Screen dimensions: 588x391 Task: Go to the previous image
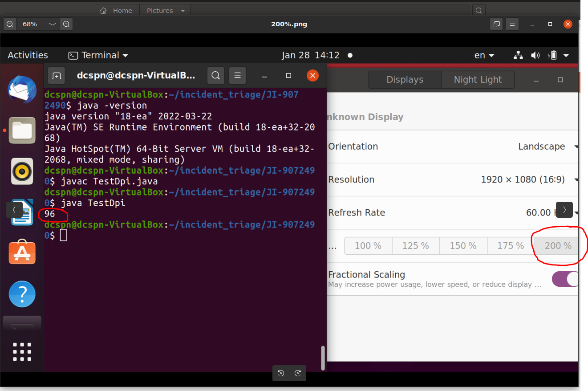coord(14,209)
